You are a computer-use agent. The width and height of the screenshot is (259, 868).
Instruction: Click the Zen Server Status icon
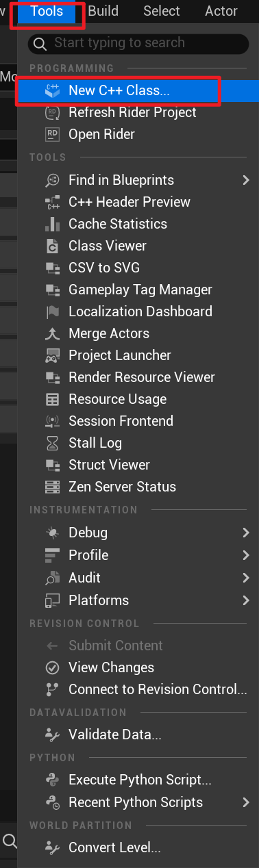click(x=53, y=487)
